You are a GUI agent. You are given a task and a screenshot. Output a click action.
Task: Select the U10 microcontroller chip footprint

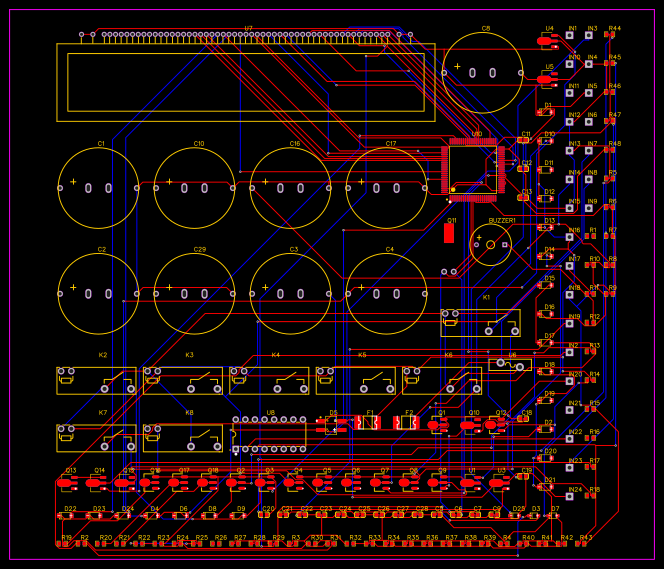click(473, 169)
